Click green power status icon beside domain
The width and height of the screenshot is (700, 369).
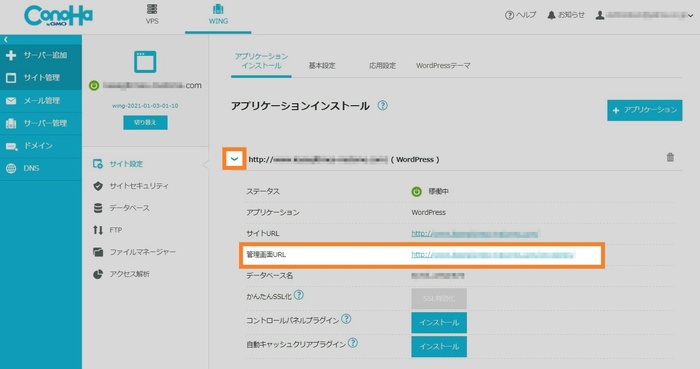[94, 85]
